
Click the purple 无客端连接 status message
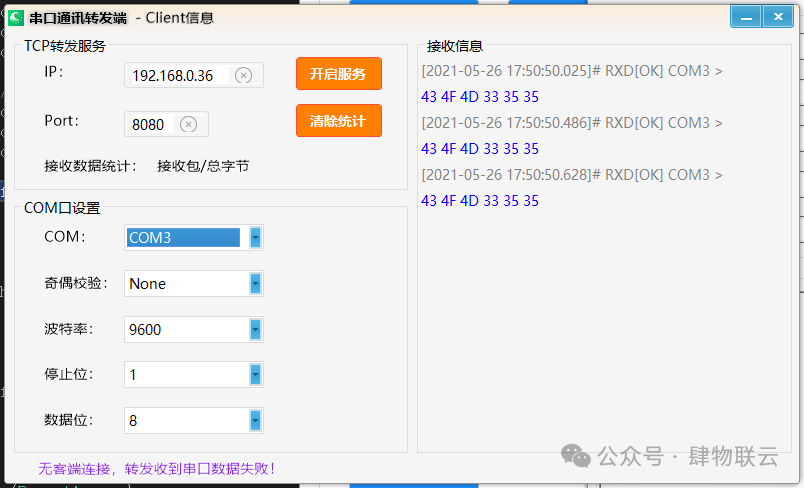[x=156, y=468]
